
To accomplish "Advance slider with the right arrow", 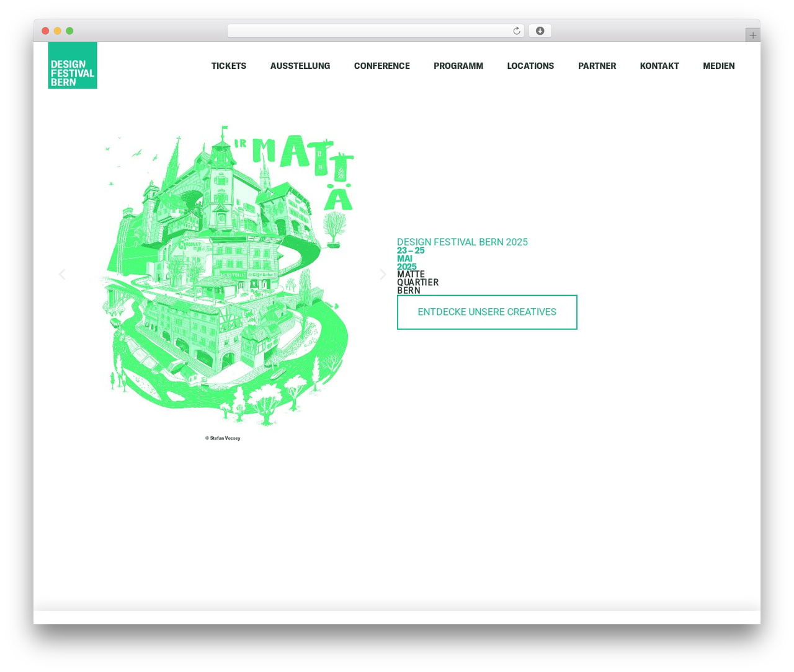I will click(383, 274).
